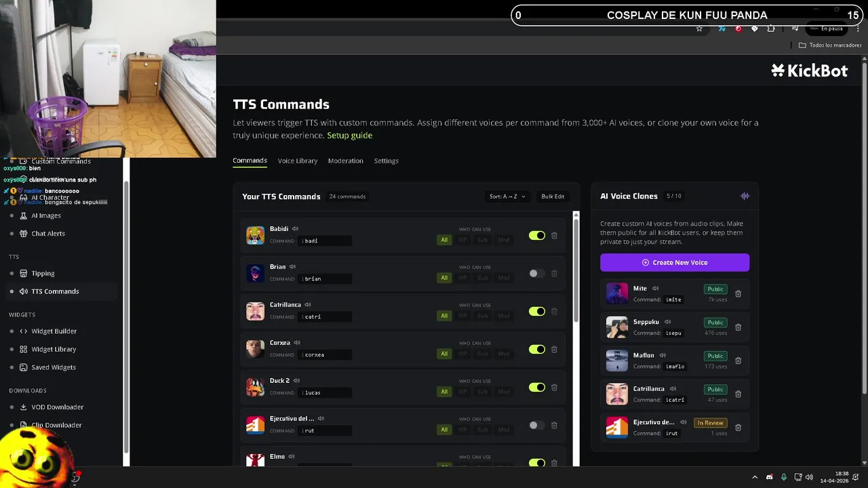
Task: Select Sub access for the Brian command
Action: tap(482, 277)
